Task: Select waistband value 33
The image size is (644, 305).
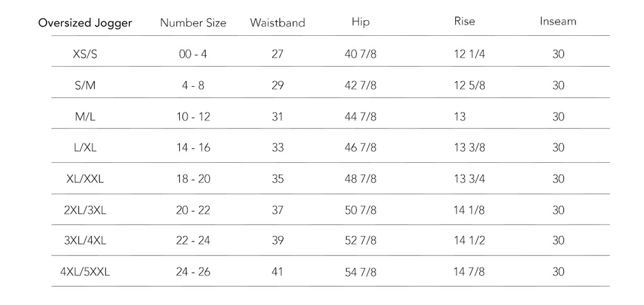Action: point(277,148)
